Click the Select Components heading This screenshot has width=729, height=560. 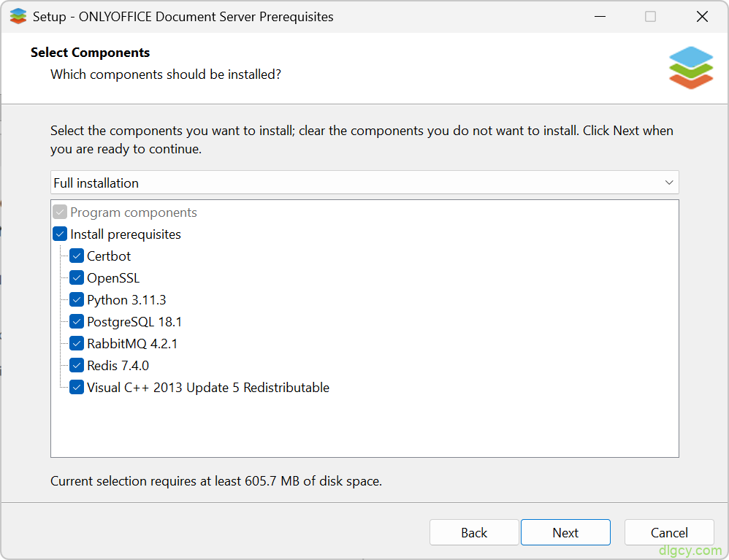pos(90,53)
